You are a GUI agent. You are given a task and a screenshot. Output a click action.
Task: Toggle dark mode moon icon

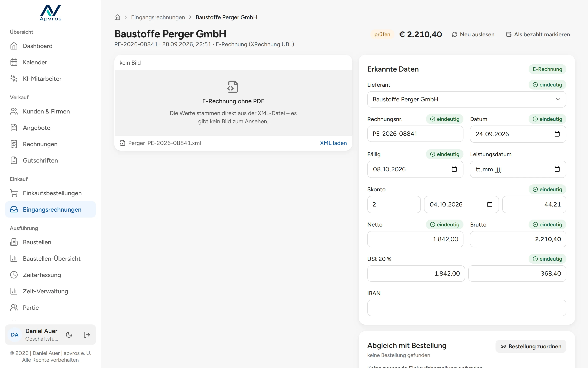[69, 335]
